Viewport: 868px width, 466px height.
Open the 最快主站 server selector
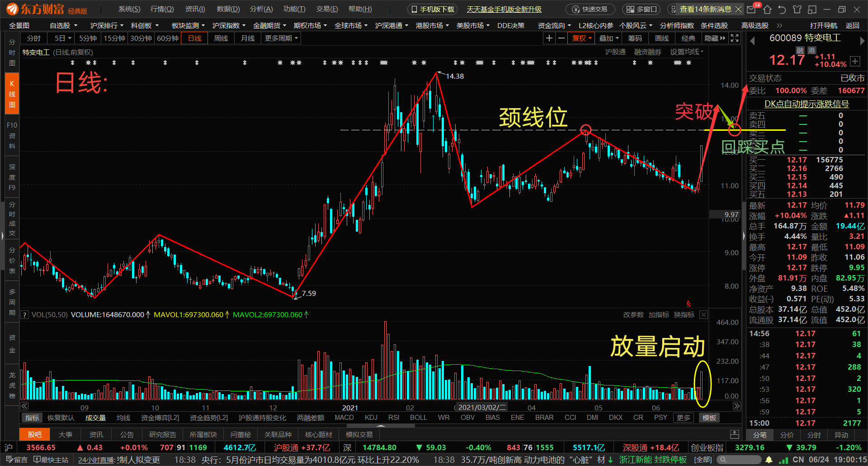pyautogui.click(x=51, y=460)
